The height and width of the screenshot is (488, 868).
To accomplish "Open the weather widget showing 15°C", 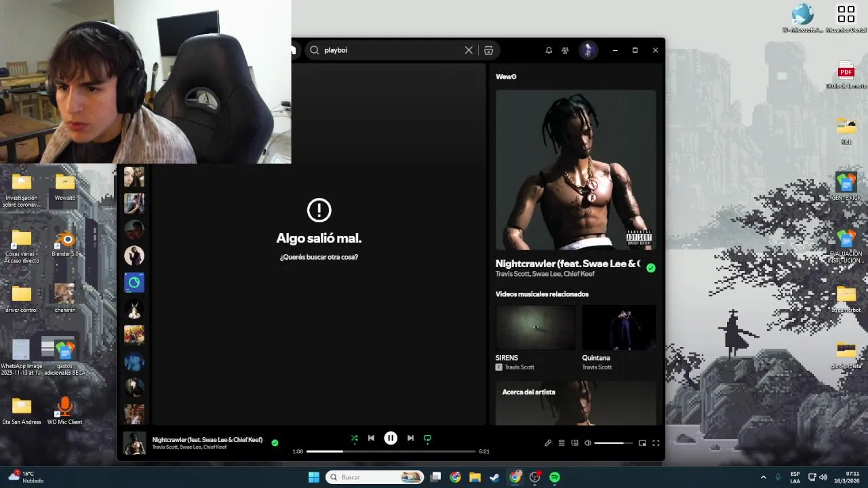I will tap(26, 477).
